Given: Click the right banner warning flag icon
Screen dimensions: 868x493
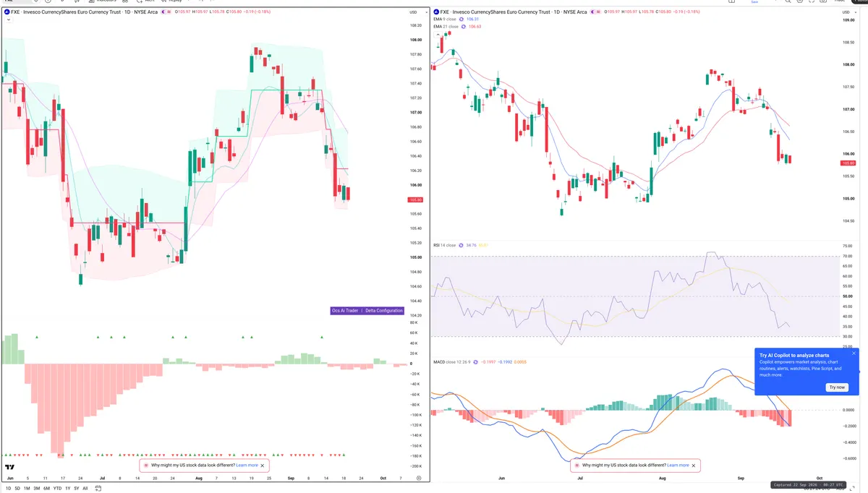Looking at the screenshot, I should (x=576, y=466).
